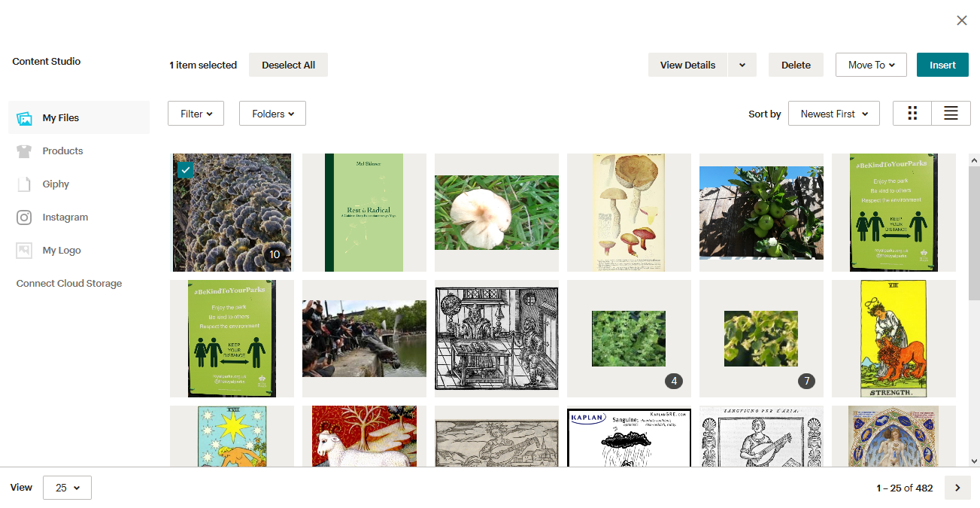Open Connect Cloud Storage

click(x=69, y=284)
